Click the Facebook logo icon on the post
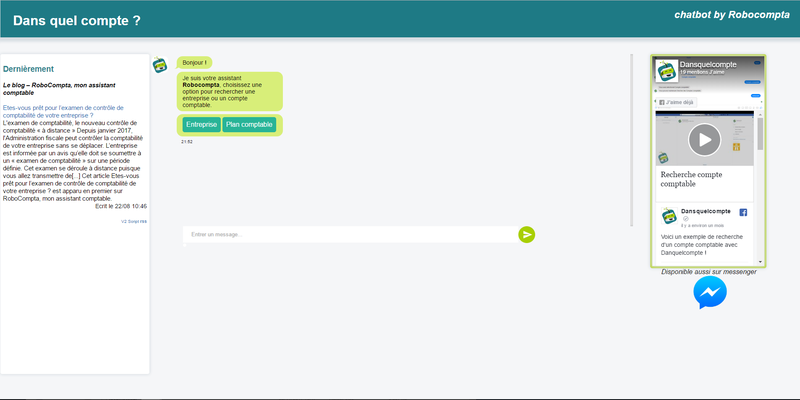Screen dimensions: 800x400 pos(743,213)
